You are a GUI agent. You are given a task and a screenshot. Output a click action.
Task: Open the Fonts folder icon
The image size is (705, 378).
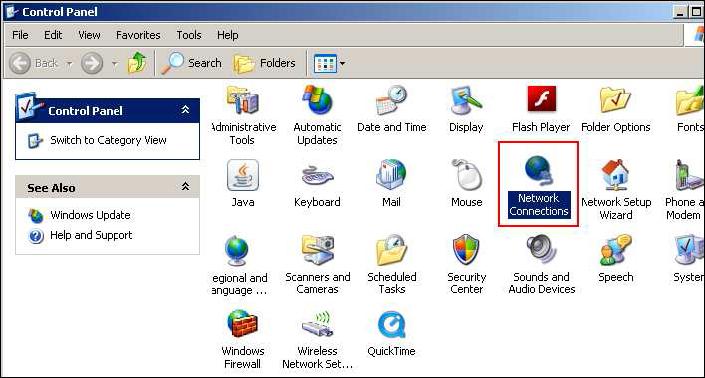[690, 109]
